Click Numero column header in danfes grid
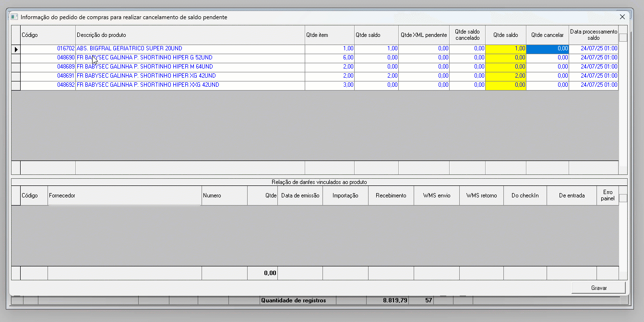The width and height of the screenshot is (644, 322). click(225, 195)
